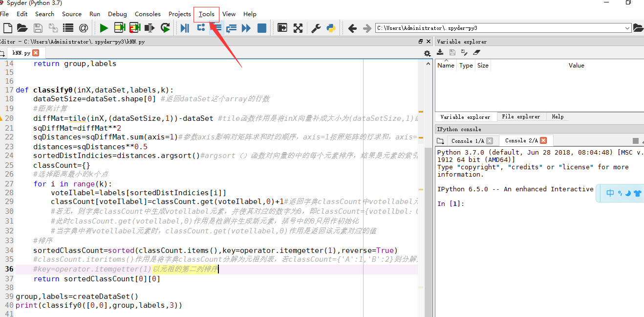This screenshot has height=317, width=644.
Task: Sort variables by Name column header
Action: coord(446,66)
